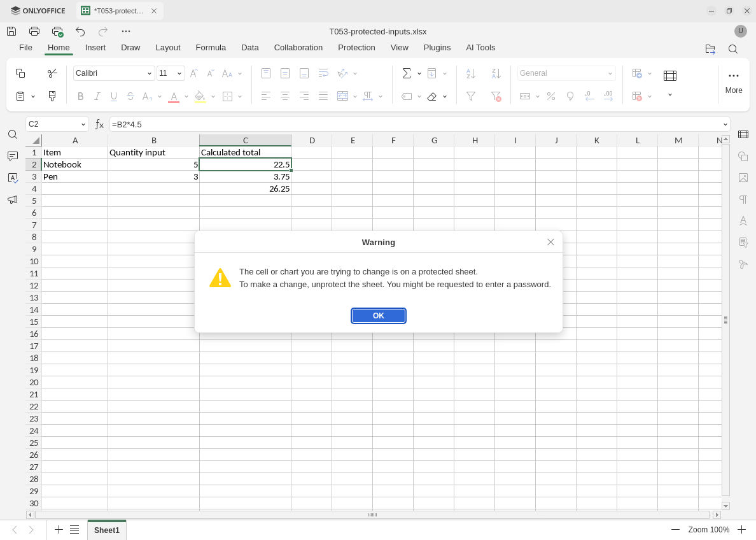Click Sort descending icon
Viewport: 756px width, 540px height.
[x=496, y=73]
